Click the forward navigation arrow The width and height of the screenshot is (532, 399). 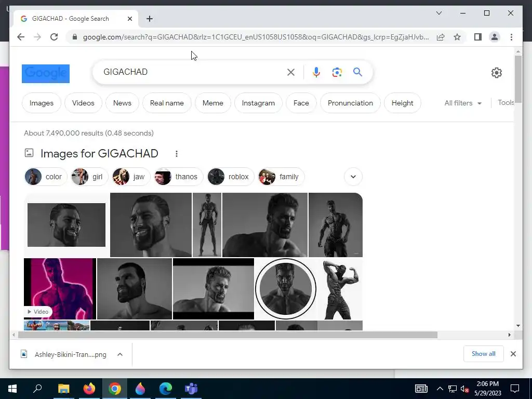[37, 37]
